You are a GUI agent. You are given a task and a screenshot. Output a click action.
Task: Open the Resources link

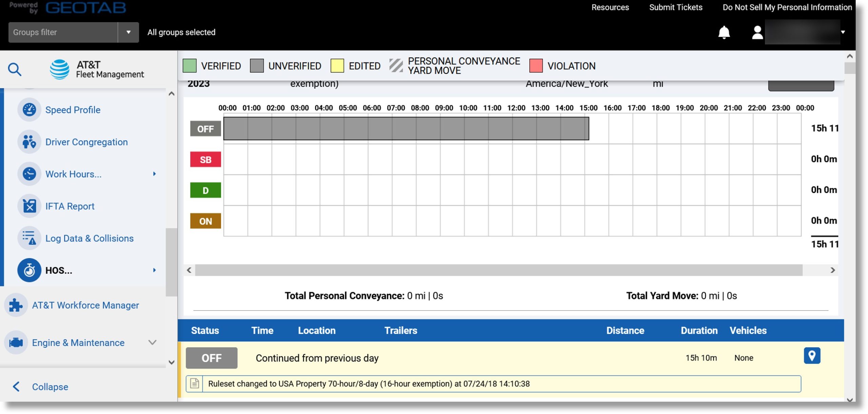610,7
